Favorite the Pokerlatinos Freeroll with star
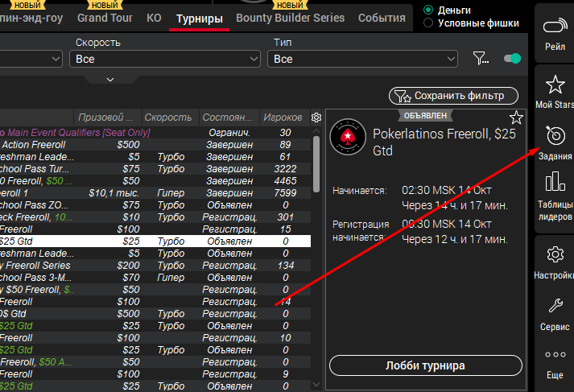The height and width of the screenshot is (392, 574). coord(516,118)
